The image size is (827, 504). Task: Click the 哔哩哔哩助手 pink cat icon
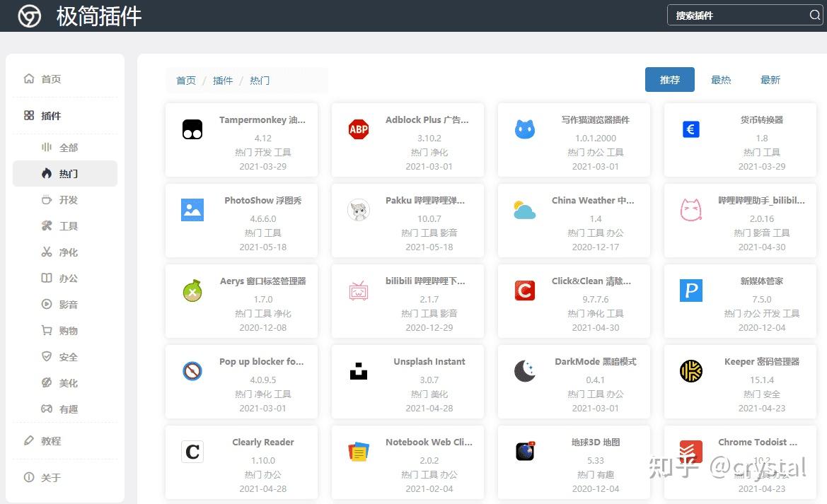pos(691,210)
